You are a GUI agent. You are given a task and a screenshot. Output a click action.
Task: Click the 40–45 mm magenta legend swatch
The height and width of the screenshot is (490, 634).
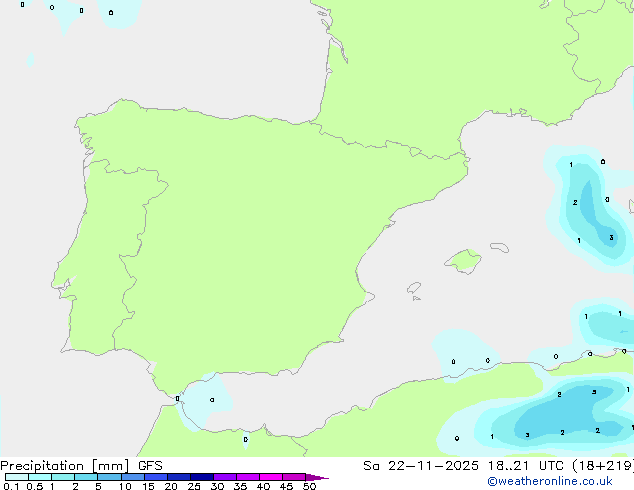coord(271,477)
